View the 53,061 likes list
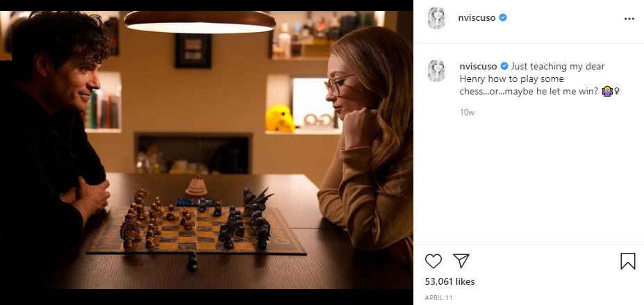The height and width of the screenshot is (305, 644). [449, 281]
